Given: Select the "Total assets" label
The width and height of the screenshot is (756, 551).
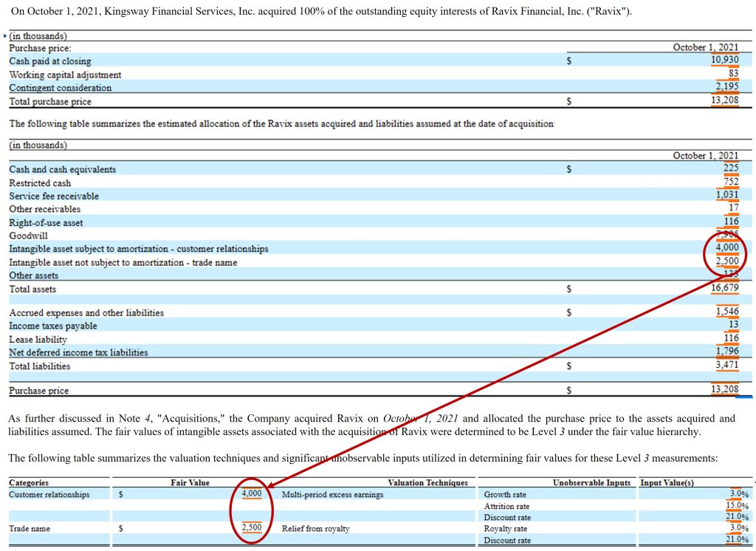Looking at the screenshot, I should coord(32,289).
